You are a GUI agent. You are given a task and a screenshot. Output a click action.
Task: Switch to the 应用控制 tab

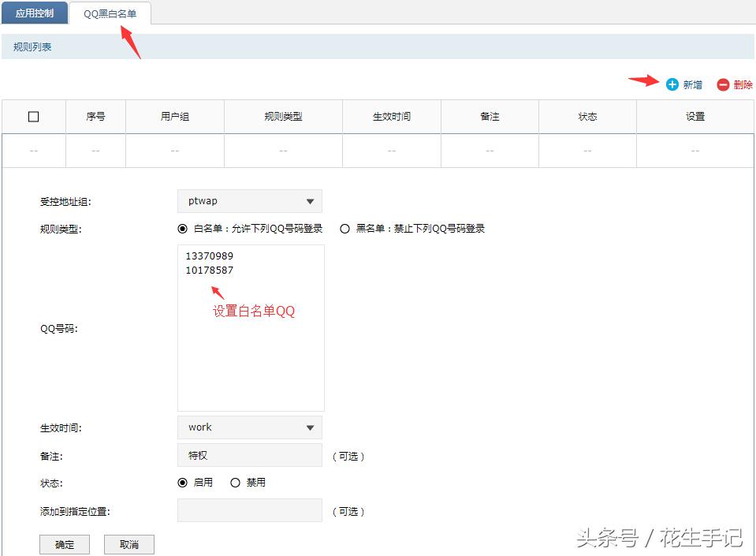tap(34, 13)
